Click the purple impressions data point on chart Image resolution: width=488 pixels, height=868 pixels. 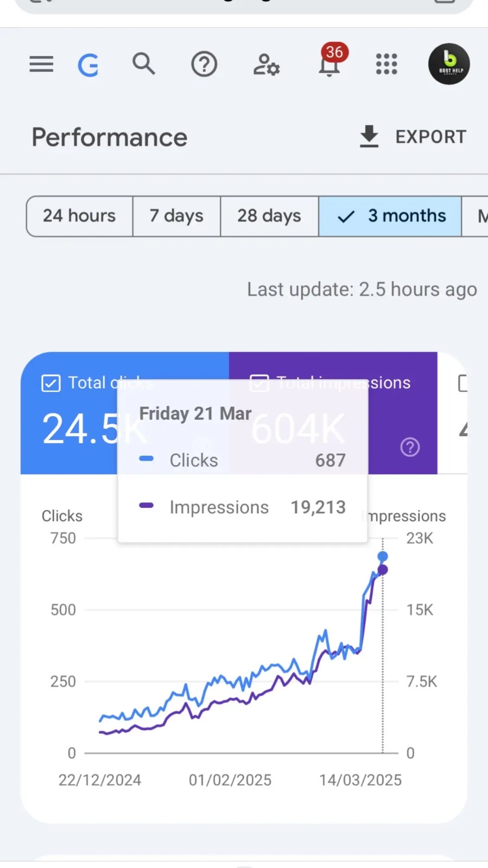[x=383, y=570]
